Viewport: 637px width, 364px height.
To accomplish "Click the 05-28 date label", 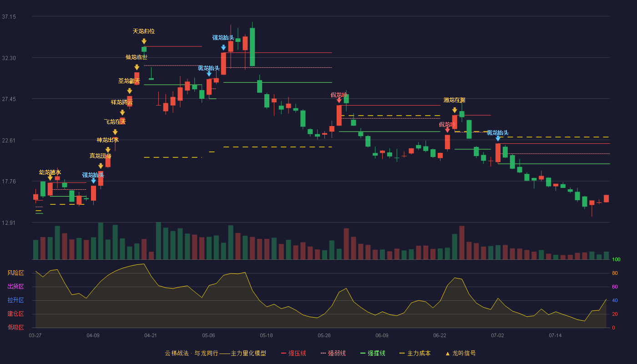I will tap(324, 335).
